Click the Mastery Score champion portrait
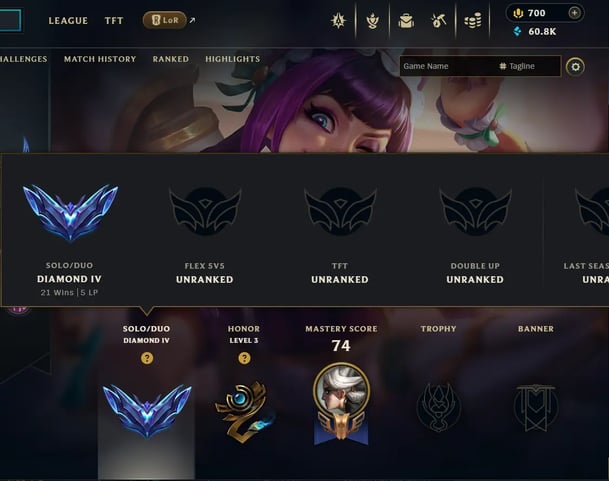 [341, 391]
